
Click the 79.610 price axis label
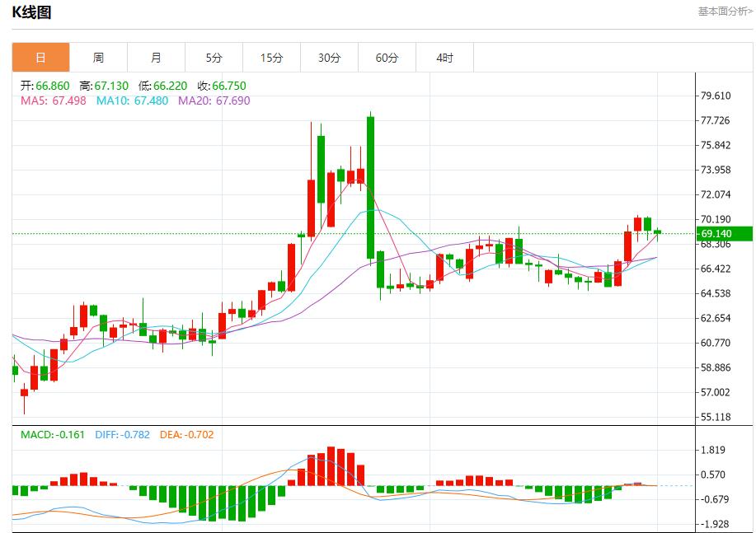coord(714,96)
